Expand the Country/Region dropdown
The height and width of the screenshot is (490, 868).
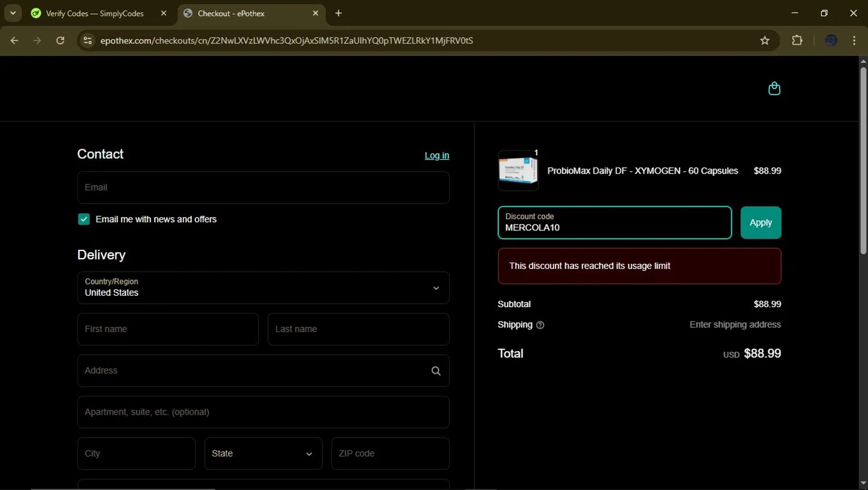(263, 288)
